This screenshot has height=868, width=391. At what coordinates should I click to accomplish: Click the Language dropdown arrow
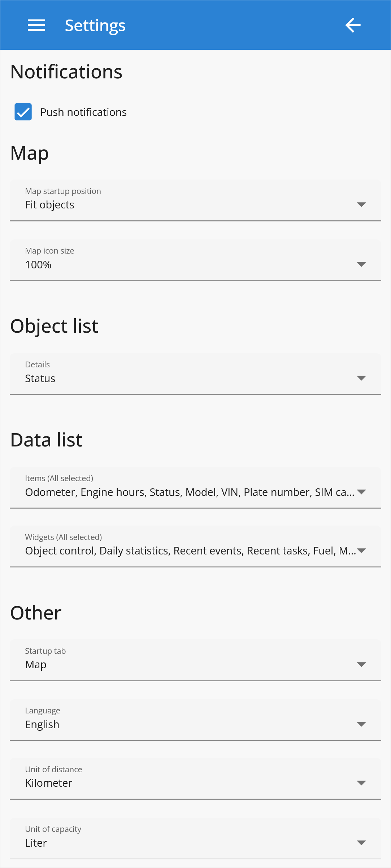click(x=361, y=724)
